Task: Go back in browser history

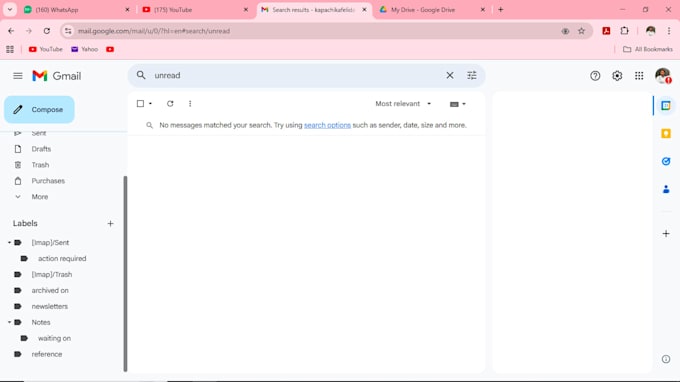Action: [x=11, y=31]
